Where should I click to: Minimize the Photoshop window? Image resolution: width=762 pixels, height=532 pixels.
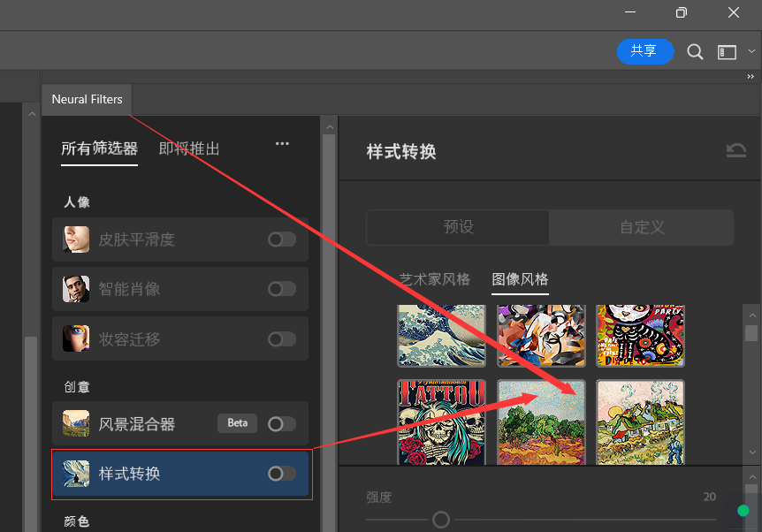(630, 12)
